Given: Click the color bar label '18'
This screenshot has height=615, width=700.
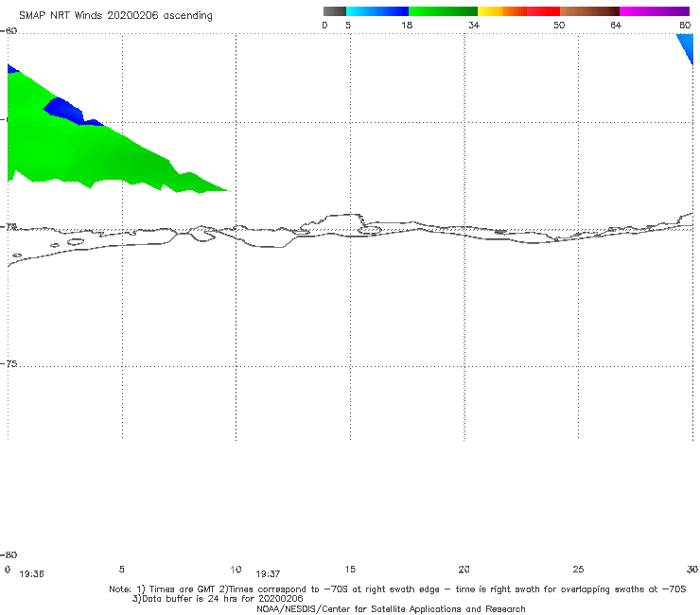Looking at the screenshot, I should pyautogui.click(x=407, y=25).
